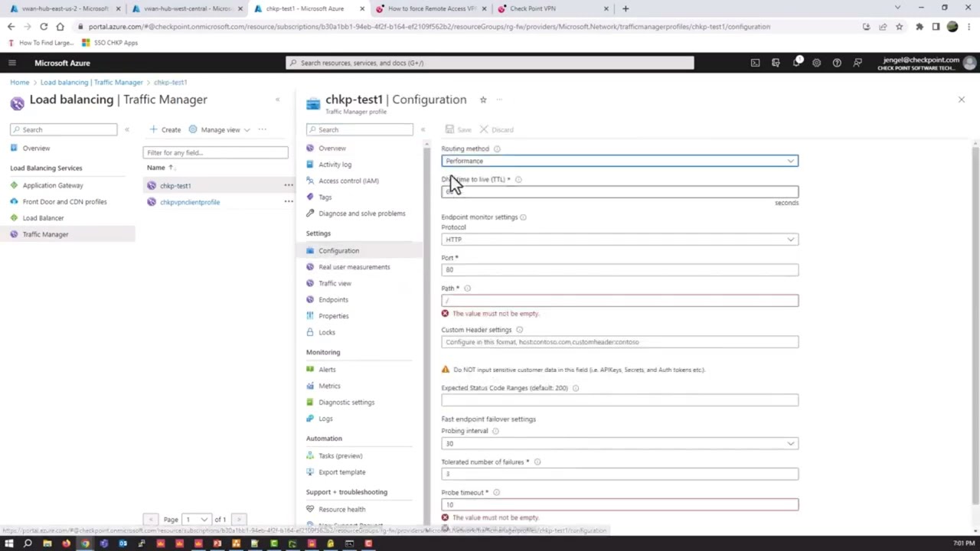Screen dimensions: 980x551
Task: Switch to vwan-hub-west-central browser tab
Action: point(188,8)
